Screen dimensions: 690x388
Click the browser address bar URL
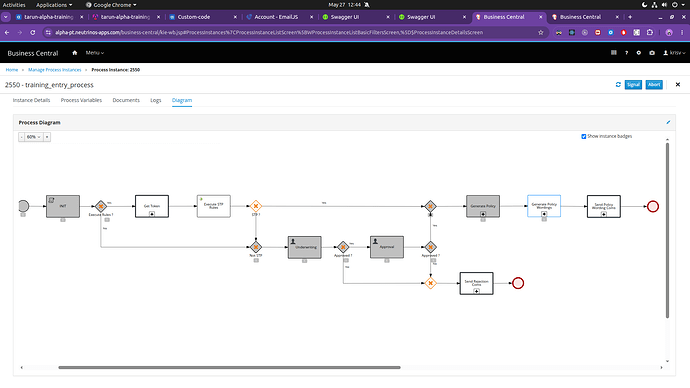point(269,33)
